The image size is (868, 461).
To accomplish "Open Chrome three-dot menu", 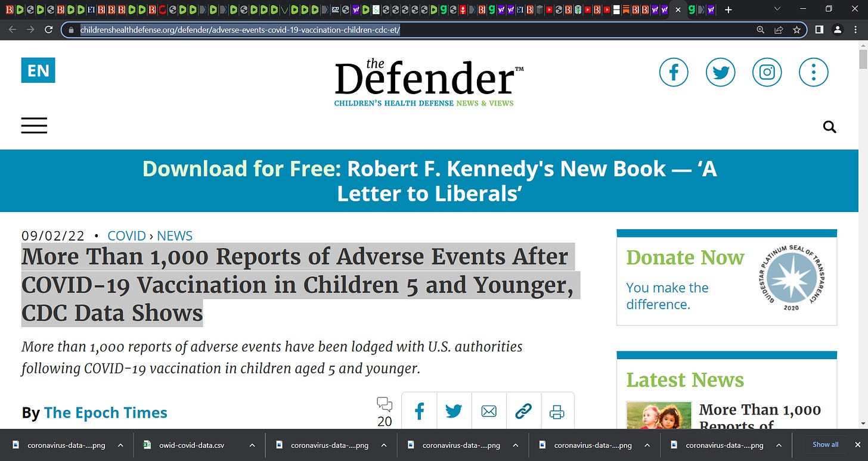I will (x=856, y=30).
